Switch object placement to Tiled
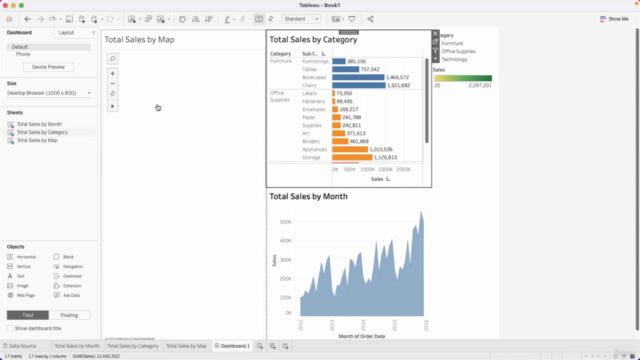The height and width of the screenshot is (360, 640). tap(28, 315)
